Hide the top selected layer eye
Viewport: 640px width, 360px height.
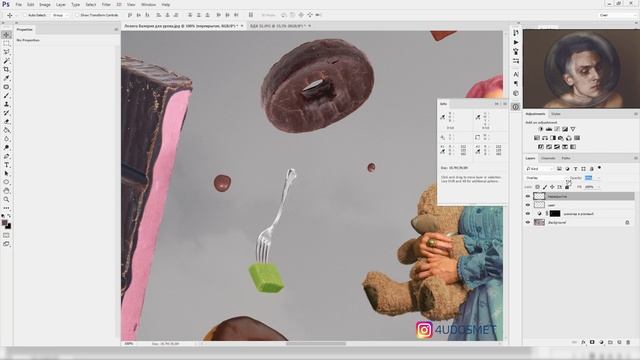coord(528,196)
